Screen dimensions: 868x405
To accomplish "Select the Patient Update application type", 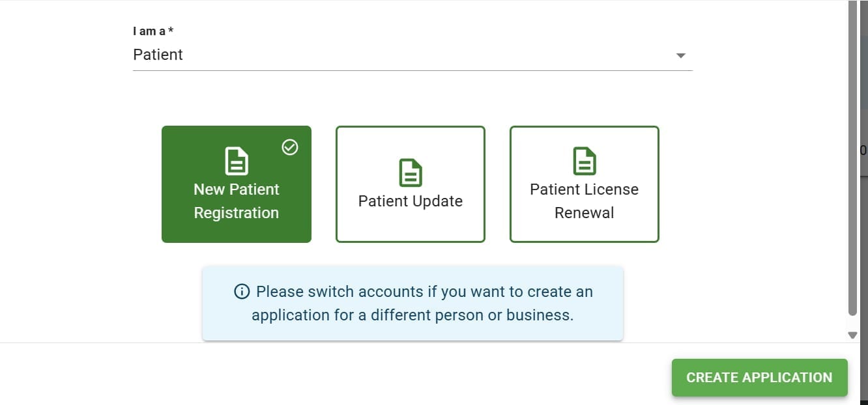I will pyautogui.click(x=410, y=184).
